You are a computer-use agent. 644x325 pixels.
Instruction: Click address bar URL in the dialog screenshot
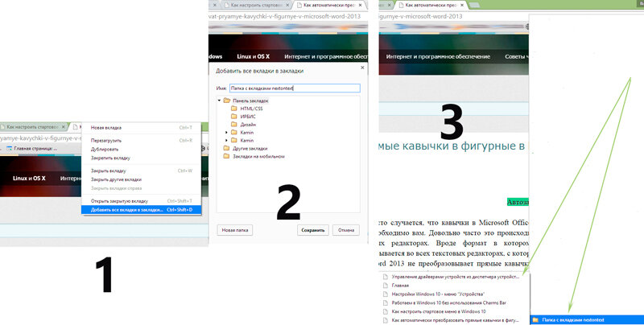(285, 16)
